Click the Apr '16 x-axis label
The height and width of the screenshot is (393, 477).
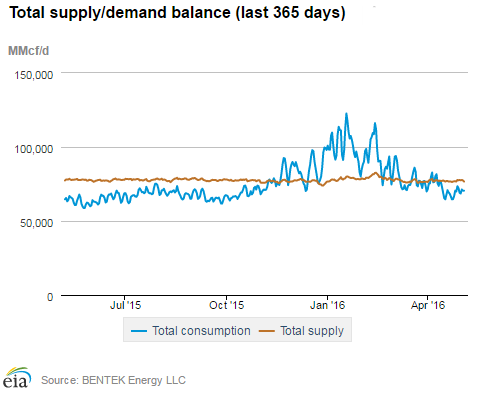pyautogui.click(x=428, y=305)
